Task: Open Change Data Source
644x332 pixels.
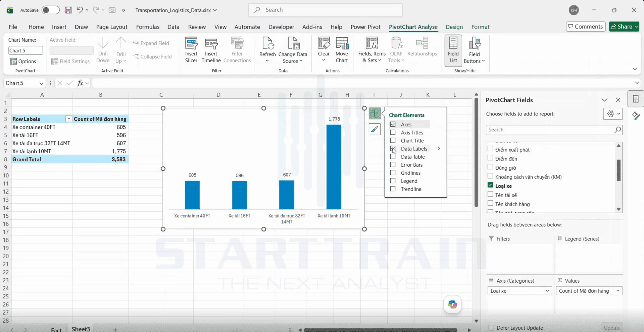Action: click(x=293, y=50)
